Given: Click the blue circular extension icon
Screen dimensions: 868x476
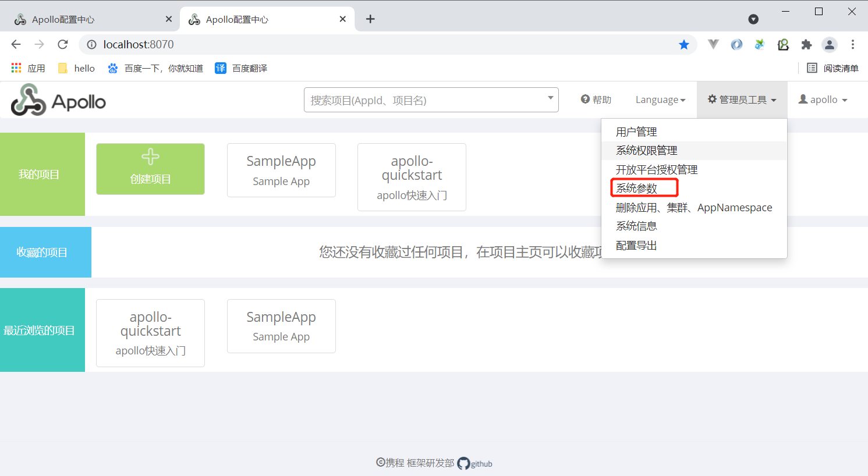Looking at the screenshot, I should coord(736,44).
